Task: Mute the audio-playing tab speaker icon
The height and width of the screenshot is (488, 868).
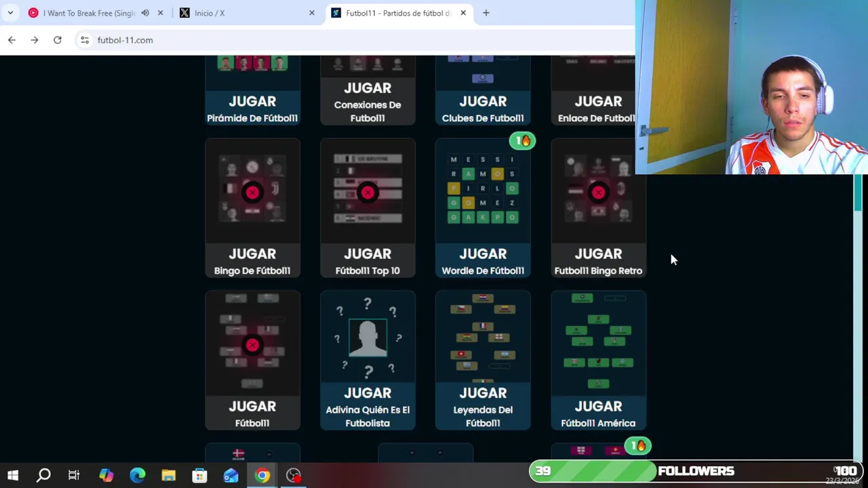Action: click(145, 13)
